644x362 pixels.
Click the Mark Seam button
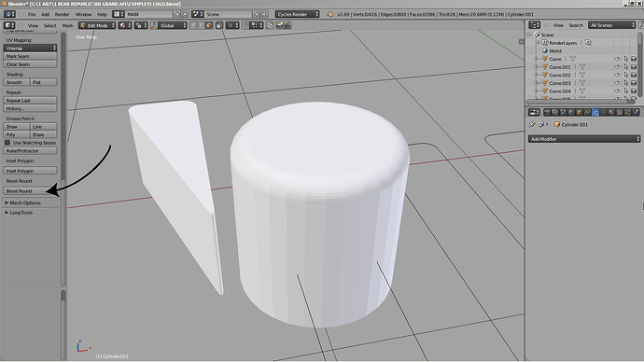tap(31, 56)
